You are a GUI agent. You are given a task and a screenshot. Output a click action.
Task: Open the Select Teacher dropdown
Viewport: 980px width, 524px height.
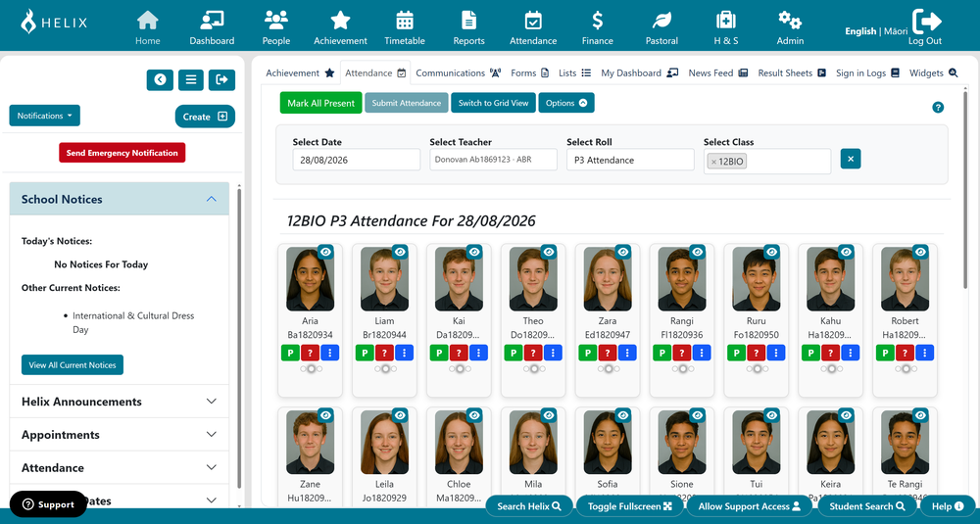493,160
